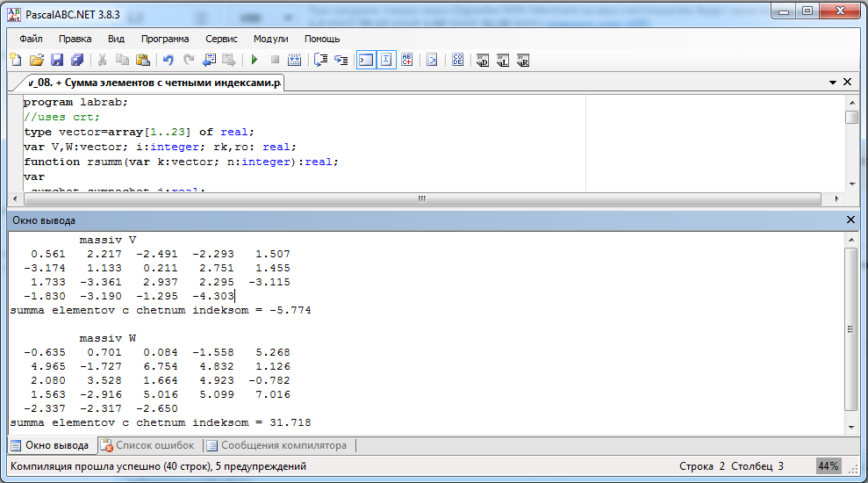868x483 pixels.
Task: Open the Сервис menu
Action: pyautogui.click(x=221, y=39)
